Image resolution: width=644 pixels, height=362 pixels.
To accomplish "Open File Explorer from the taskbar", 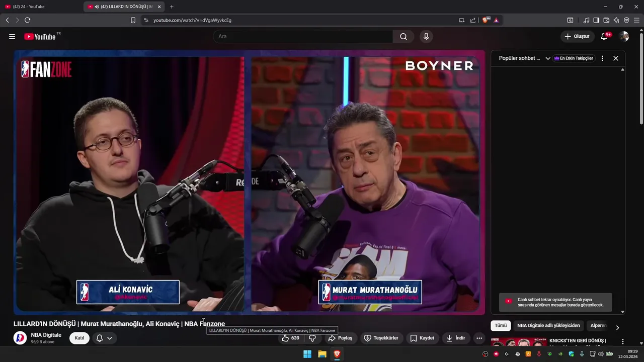I will click(322, 354).
